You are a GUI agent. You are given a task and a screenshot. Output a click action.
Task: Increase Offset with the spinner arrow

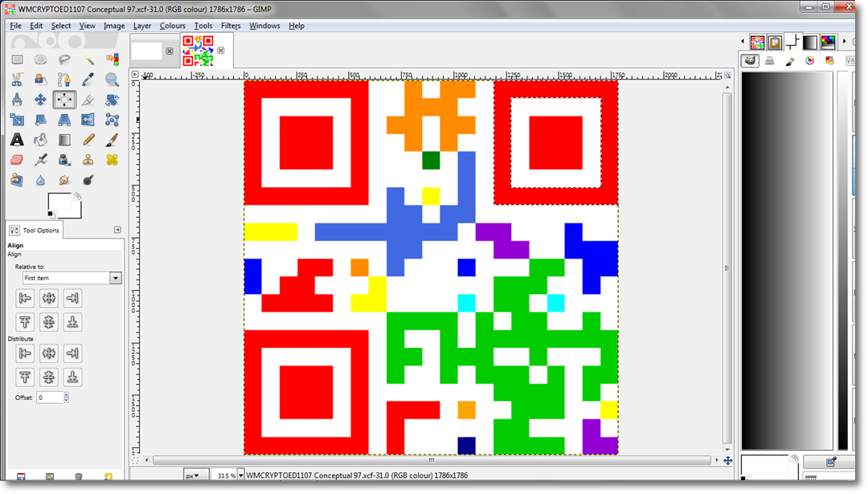67,394
